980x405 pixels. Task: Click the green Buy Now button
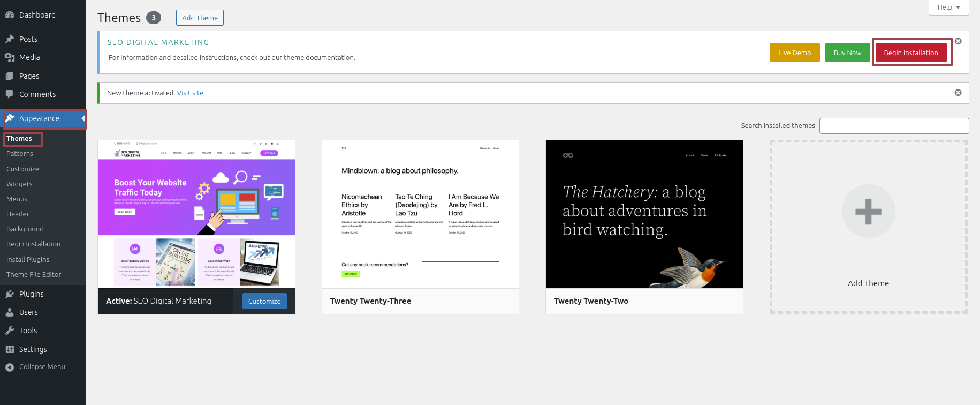(847, 52)
